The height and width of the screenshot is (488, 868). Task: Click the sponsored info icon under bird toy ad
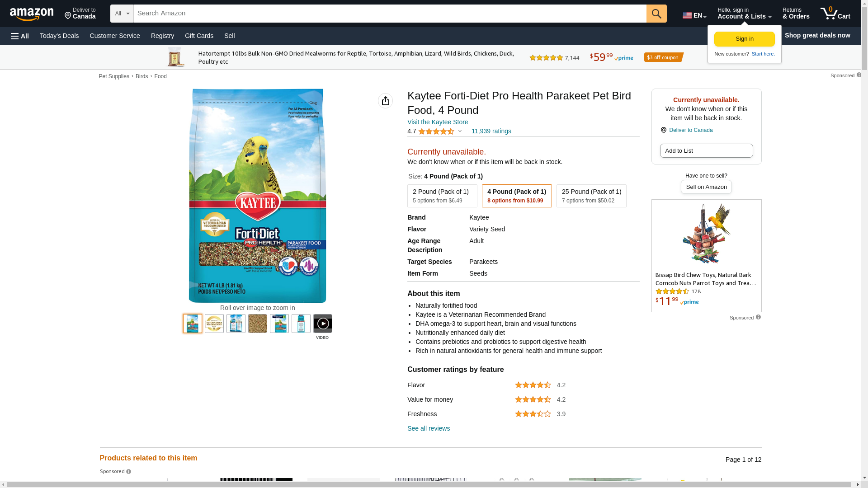(758, 317)
